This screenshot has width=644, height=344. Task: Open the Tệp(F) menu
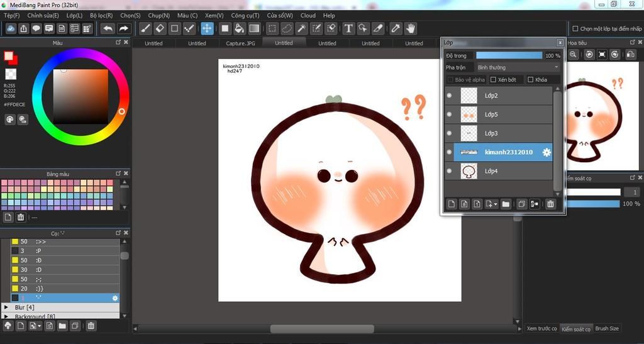(x=11, y=15)
